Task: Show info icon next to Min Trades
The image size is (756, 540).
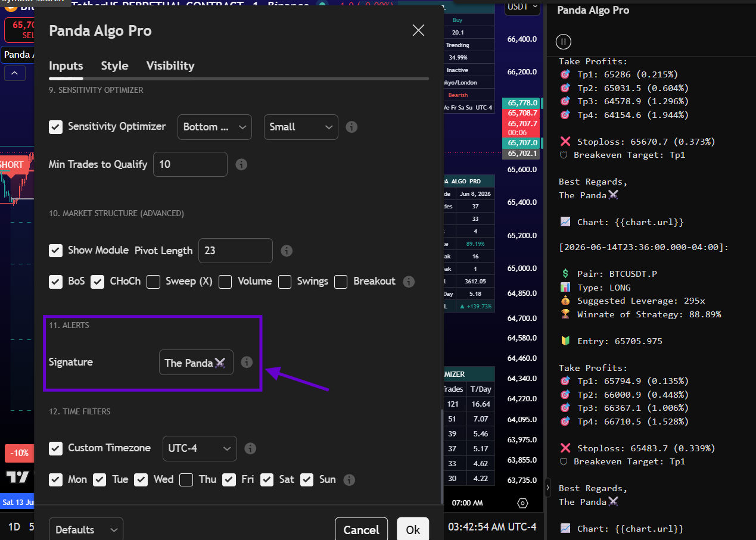Action: pyautogui.click(x=241, y=164)
